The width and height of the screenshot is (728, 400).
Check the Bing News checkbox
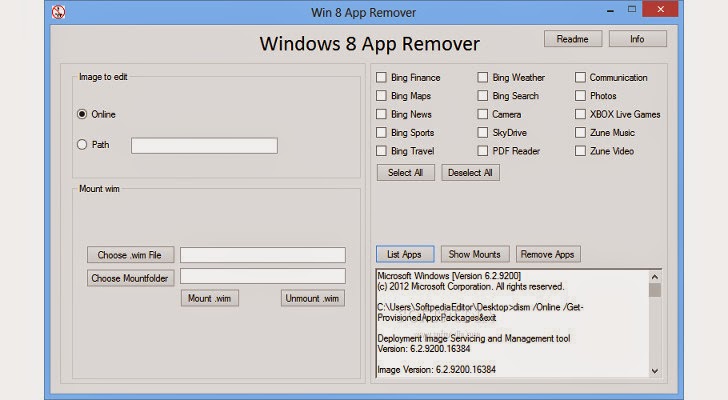point(381,114)
